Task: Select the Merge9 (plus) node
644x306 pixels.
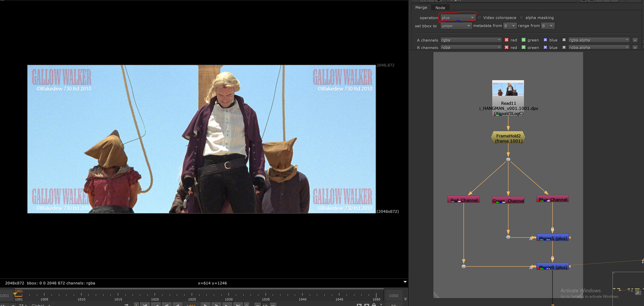Action: 553,267
